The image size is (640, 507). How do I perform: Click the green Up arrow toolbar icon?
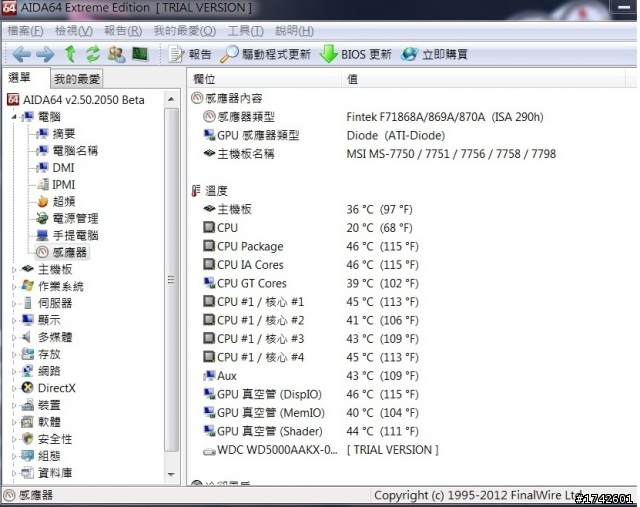click(71, 54)
